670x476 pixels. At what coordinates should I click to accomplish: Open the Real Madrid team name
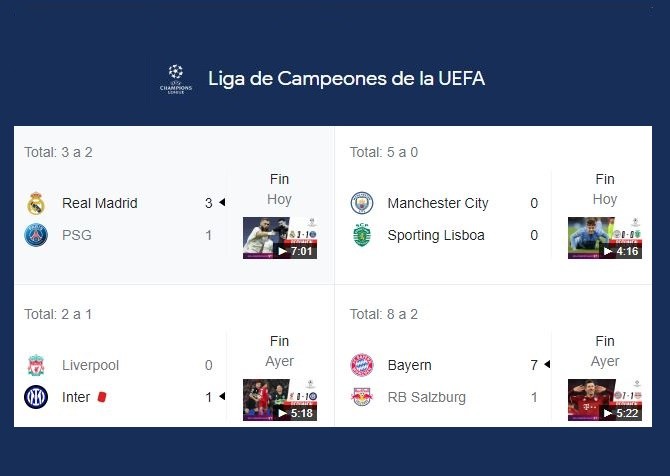100,203
